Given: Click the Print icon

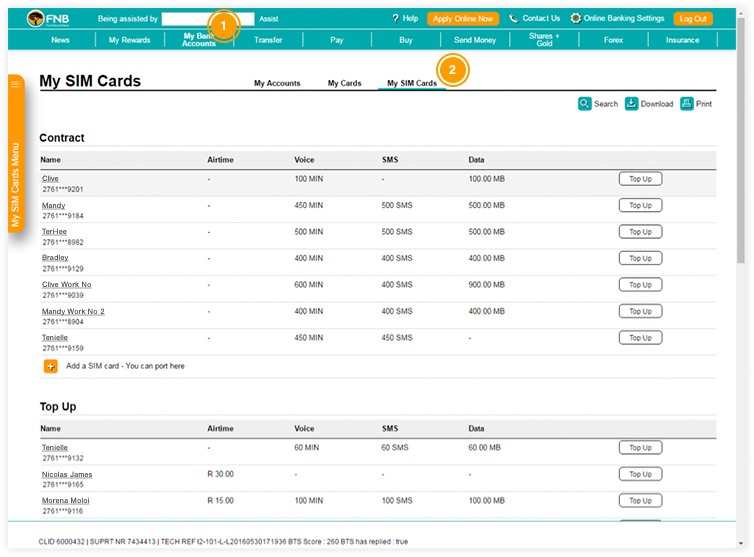Looking at the screenshot, I should click(x=687, y=103).
